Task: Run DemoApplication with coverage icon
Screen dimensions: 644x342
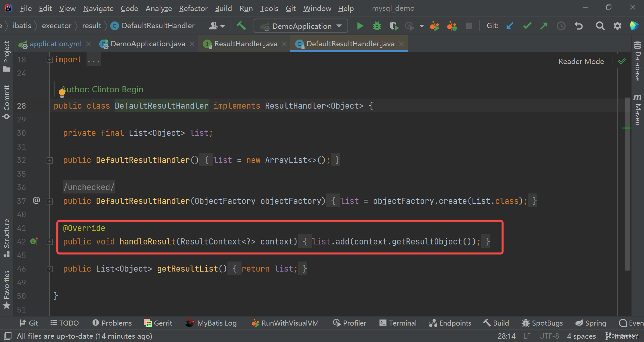Action: click(x=393, y=26)
